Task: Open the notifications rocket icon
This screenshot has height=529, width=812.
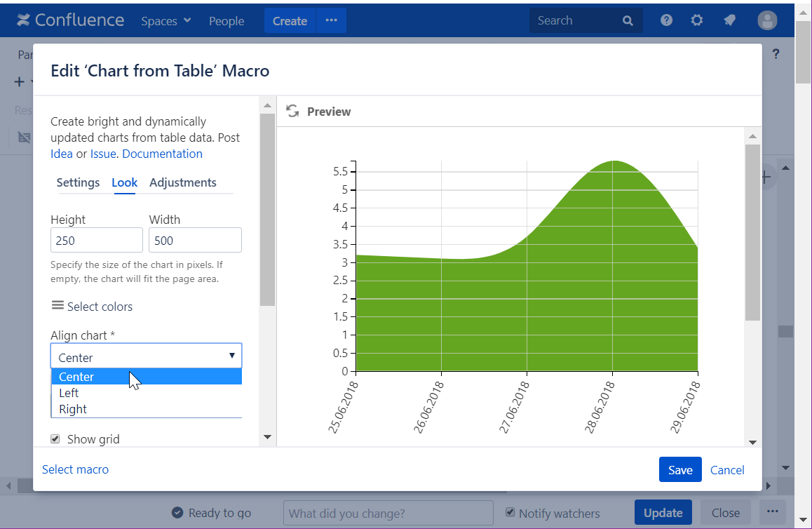Action: tap(729, 20)
